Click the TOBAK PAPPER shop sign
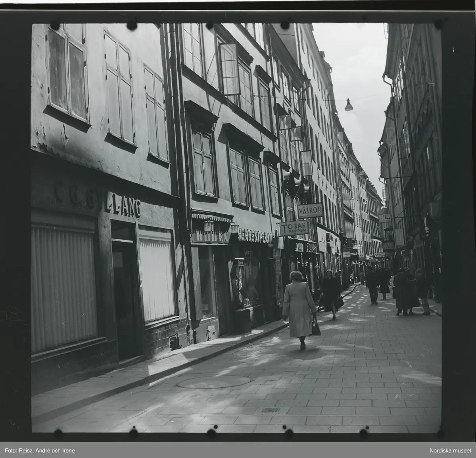Image resolution: width=476 pixels, height=458 pixels. (x=294, y=228)
